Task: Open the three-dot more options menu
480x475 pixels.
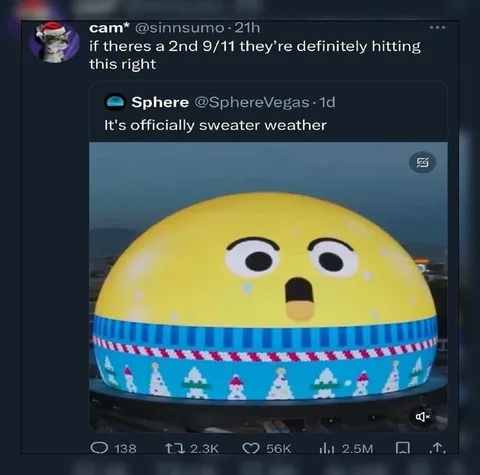Action: coord(437,28)
